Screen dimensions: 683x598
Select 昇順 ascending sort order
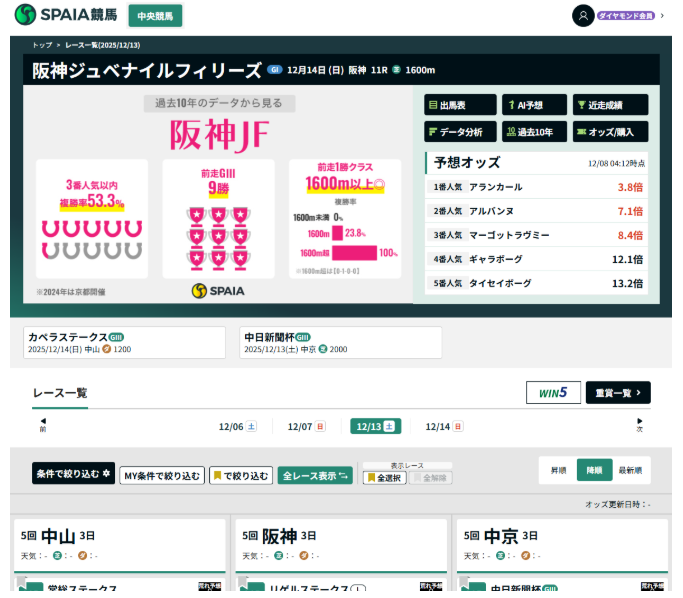pos(558,470)
